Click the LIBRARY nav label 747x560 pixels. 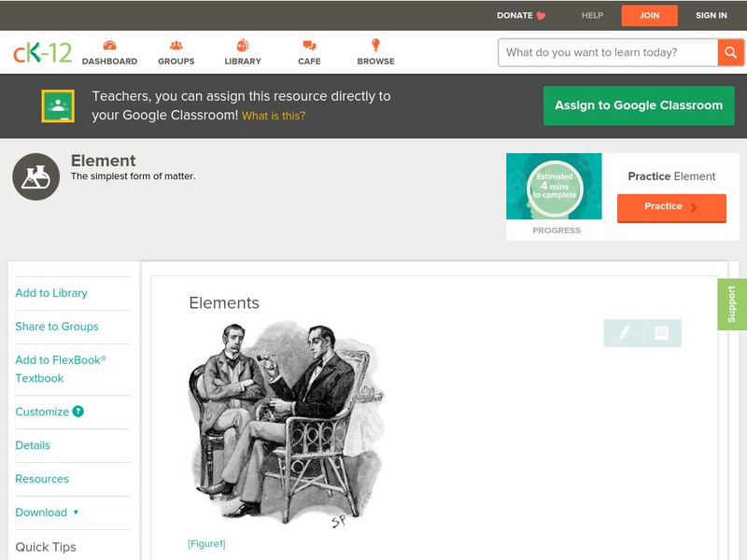[x=243, y=61]
